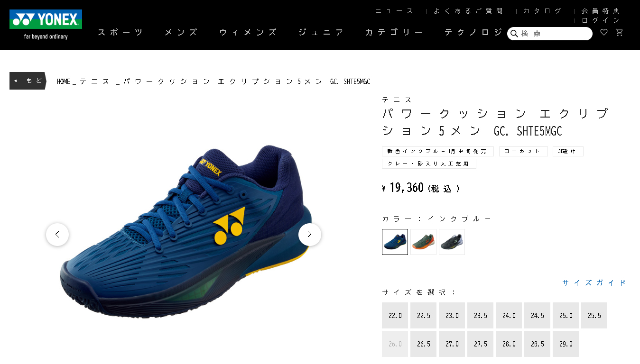
Task: Click the Yonex logo in header
Action: pos(46,25)
